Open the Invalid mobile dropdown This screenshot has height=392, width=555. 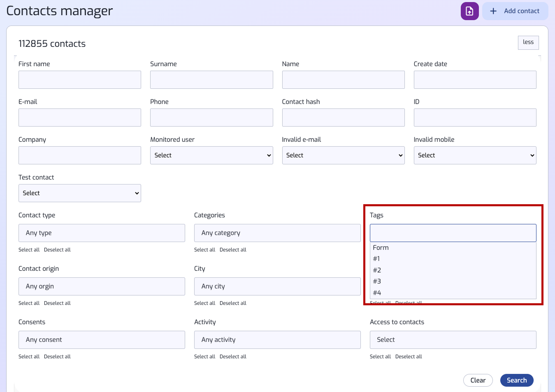(x=475, y=155)
